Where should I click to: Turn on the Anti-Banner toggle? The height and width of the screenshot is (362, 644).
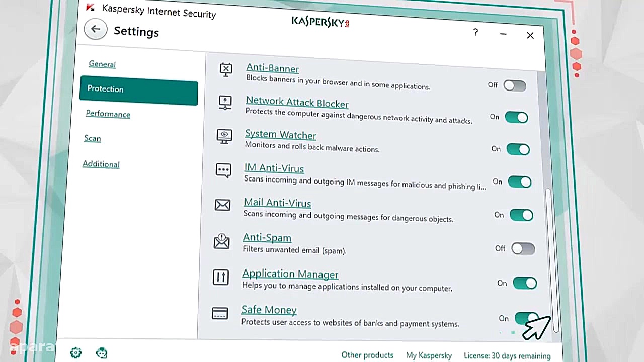515,85
